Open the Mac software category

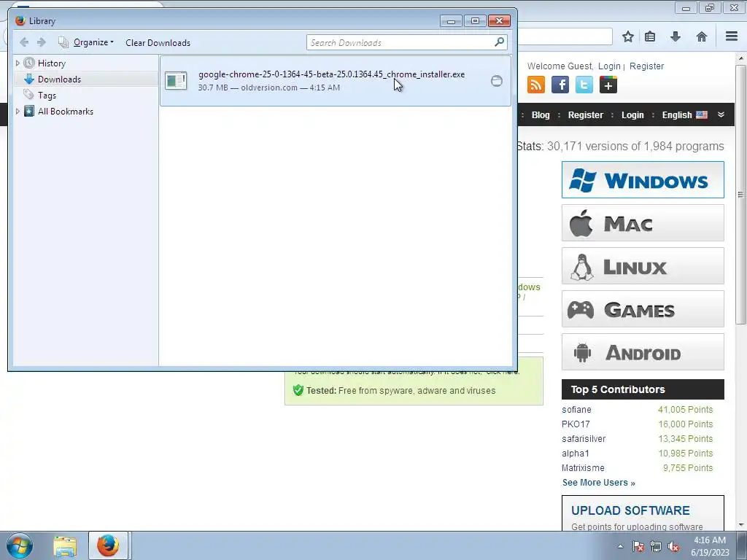(x=643, y=223)
